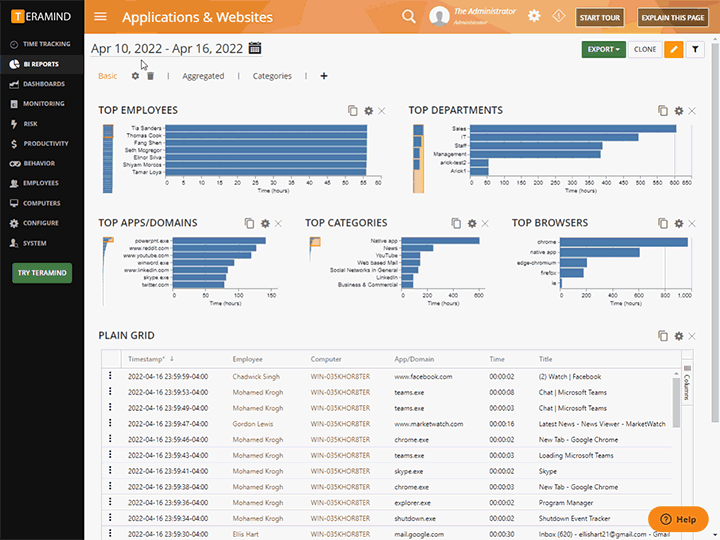The image size is (720, 540).
Task: Delete the Basic tab with trash icon
Action: 150,76
